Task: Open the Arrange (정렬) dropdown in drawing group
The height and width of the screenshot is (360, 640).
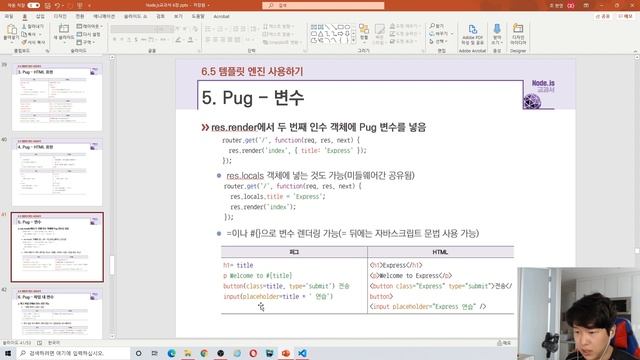Action: pos(364,33)
